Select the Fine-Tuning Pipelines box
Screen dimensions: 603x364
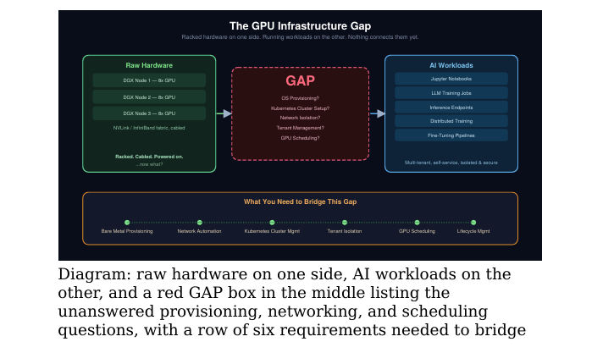point(451,135)
